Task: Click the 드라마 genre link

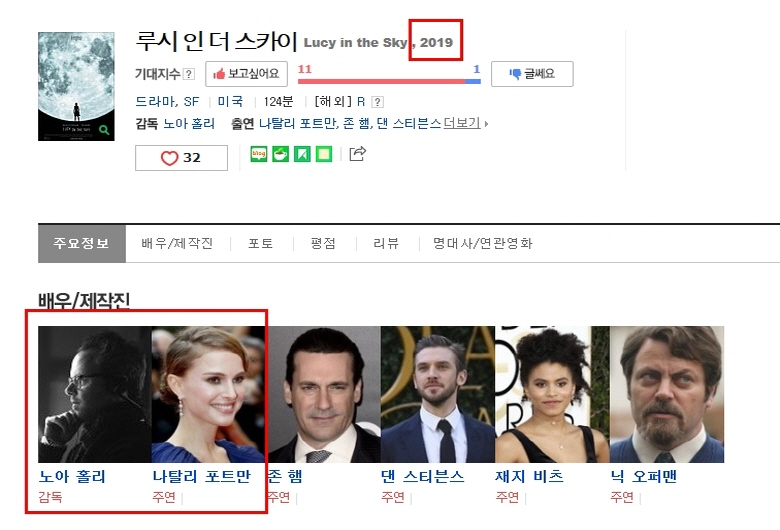Action: [x=154, y=102]
